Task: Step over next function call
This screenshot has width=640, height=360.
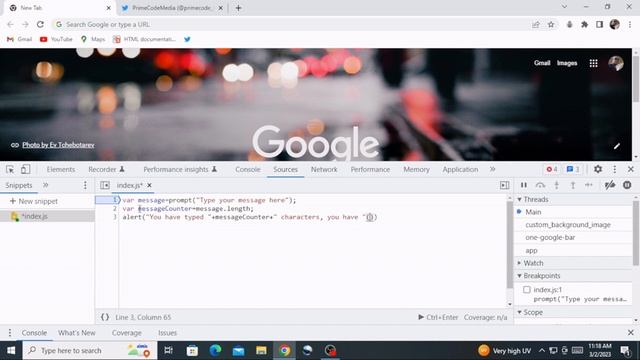Action: (540, 185)
